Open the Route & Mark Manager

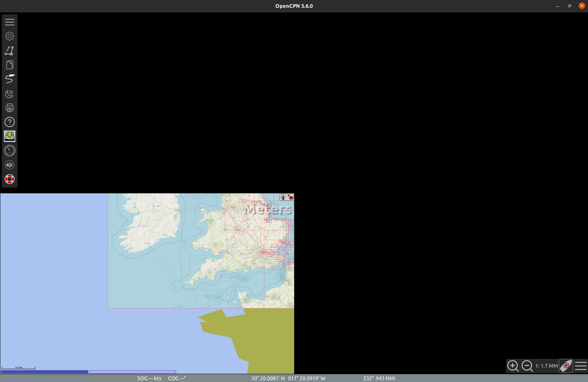[x=10, y=65]
